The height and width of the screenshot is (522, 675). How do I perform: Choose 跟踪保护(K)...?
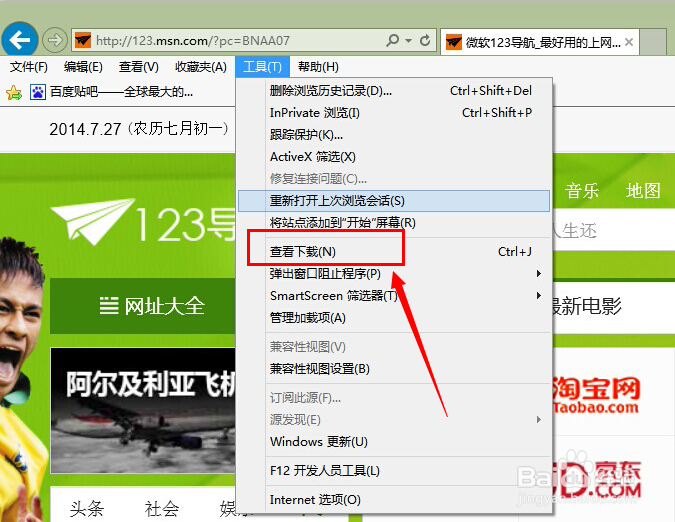pos(394,135)
